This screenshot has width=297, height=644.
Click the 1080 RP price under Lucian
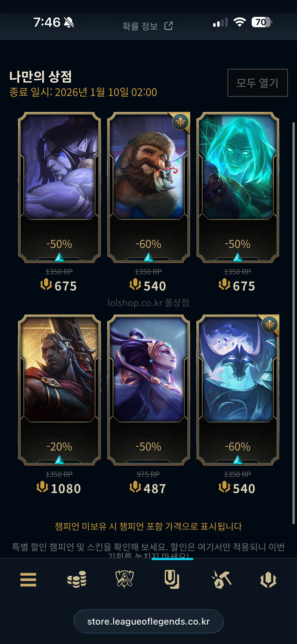point(59,488)
